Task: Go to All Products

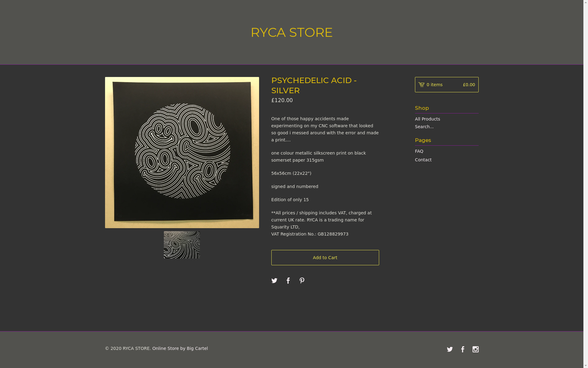Action: (x=427, y=119)
